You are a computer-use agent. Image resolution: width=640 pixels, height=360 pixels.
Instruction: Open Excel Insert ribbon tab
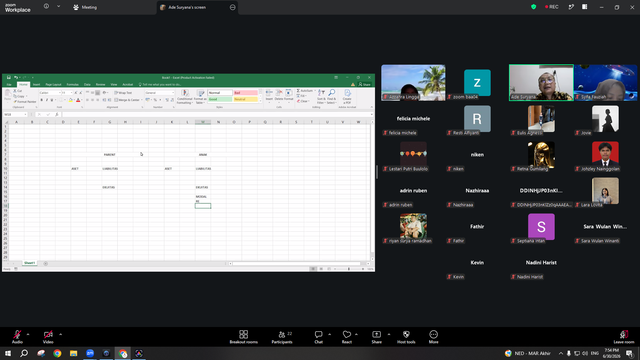click(x=36, y=84)
